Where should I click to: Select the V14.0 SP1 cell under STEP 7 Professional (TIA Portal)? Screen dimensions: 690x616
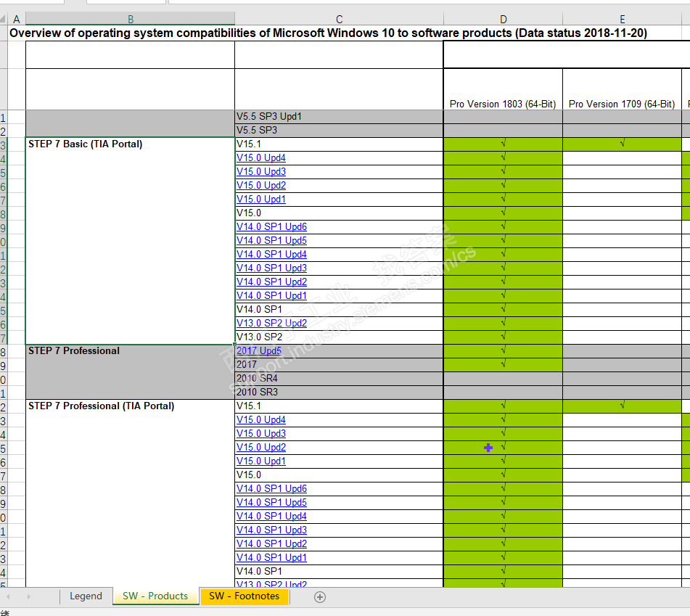click(x=339, y=571)
